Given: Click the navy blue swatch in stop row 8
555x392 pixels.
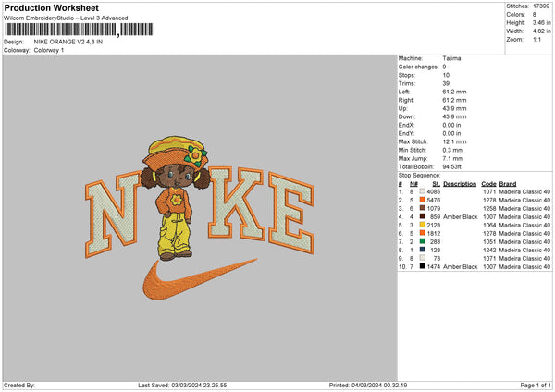Looking at the screenshot, I should tap(423, 250).
